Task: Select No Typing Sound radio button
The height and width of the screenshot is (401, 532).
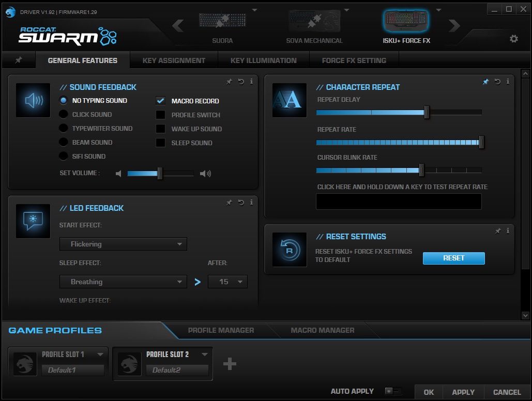Action: pyautogui.click(x=63, y=100)
